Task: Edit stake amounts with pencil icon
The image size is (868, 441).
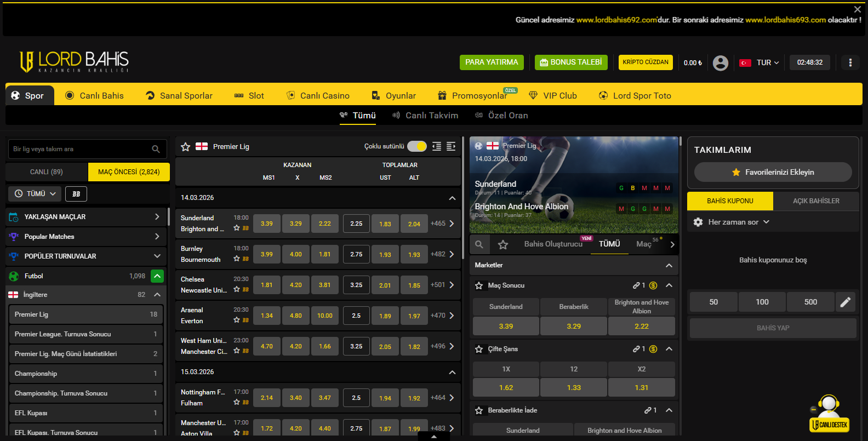Action: 846,302
